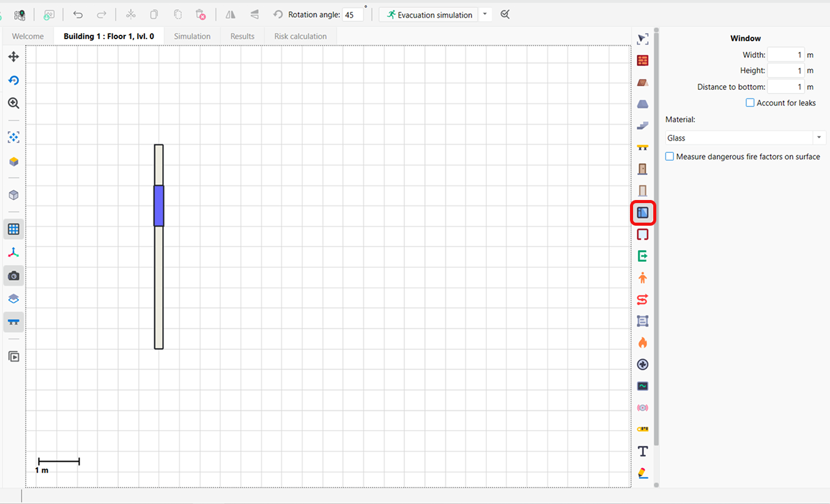Check Measure dangerous fire factors on surface
This screenshot has width=830, height=504.
tap(670, 157)
